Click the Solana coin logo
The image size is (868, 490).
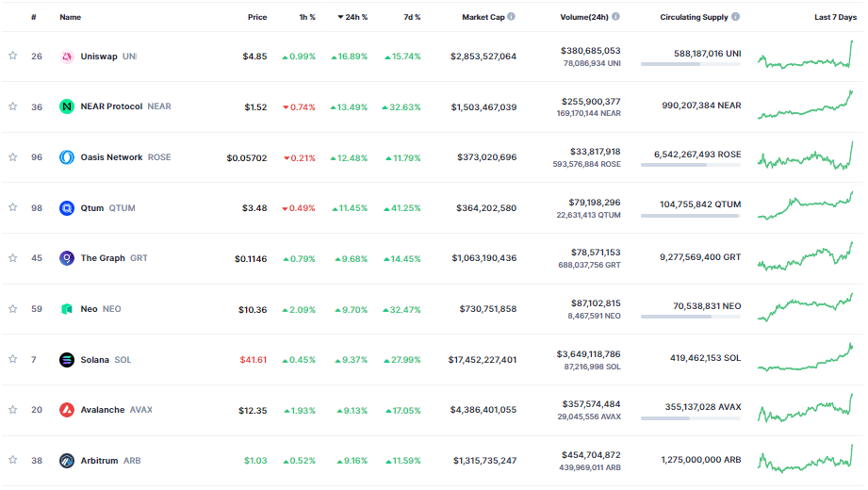pos(66,360)
